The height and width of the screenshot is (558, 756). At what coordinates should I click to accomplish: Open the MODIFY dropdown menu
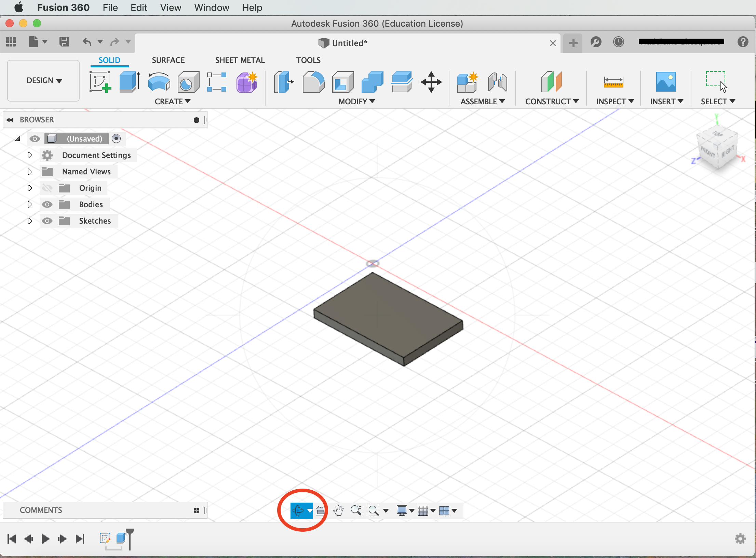[x=357, y=102]
